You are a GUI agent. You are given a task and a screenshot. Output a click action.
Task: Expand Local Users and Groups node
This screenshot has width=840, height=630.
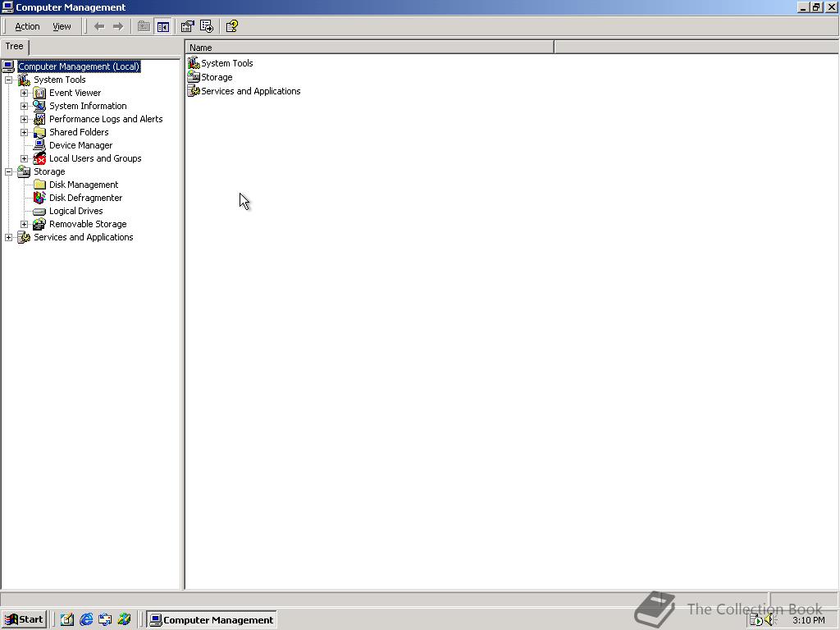click(x=24, y=158)
